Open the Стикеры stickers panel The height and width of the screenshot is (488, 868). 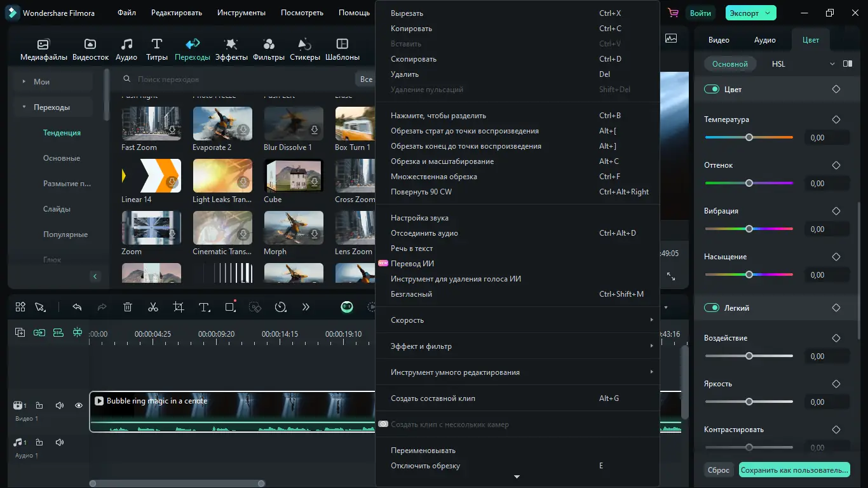point(305,50)
